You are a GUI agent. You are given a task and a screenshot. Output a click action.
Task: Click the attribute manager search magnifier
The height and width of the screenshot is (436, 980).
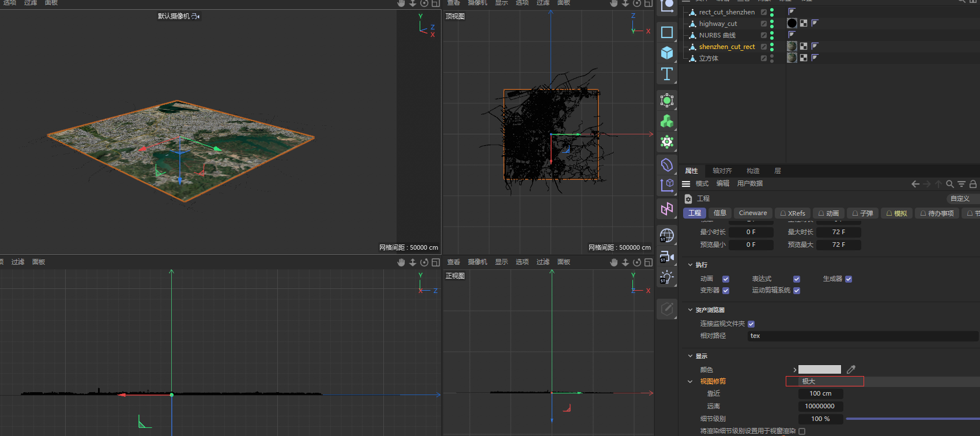[x=950, y=184]
